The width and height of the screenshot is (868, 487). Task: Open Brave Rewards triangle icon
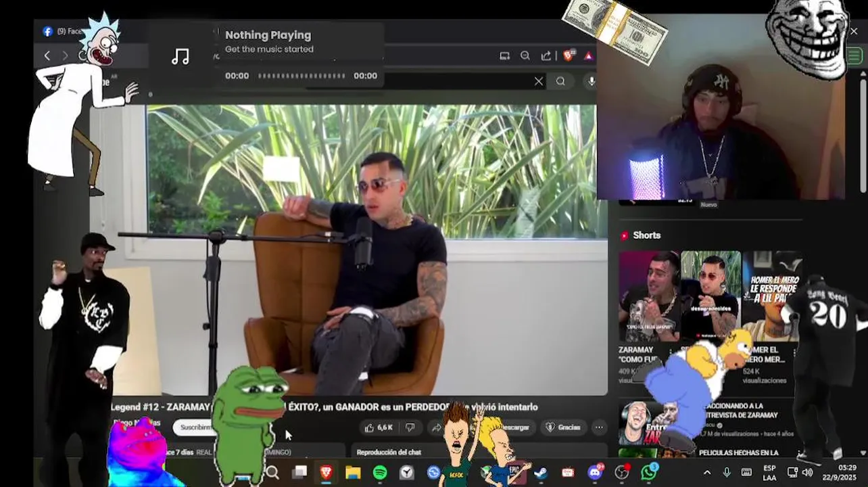click(x=589, y=56)
